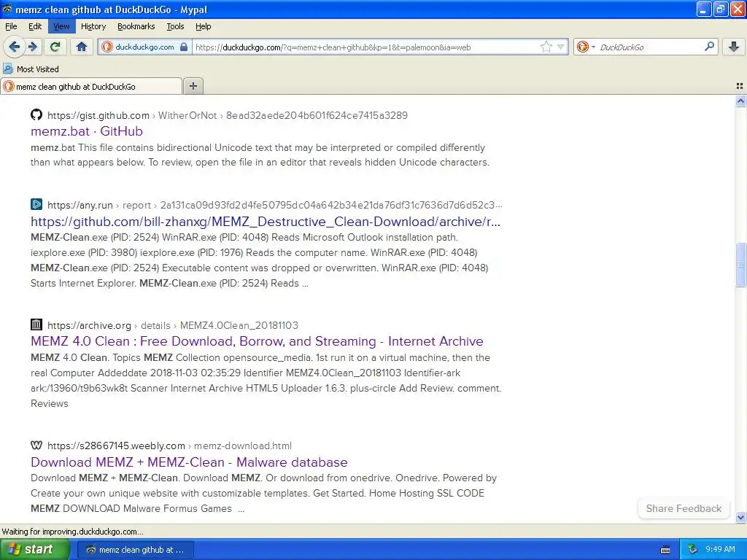The height and width of the screenshot is (560, 747).
Task: Open 'Download MEMZ + MEMZ-Clean - Malware database' result
Action: (x=189, y=462)
